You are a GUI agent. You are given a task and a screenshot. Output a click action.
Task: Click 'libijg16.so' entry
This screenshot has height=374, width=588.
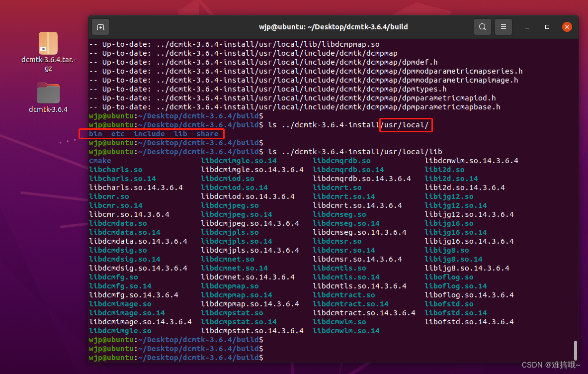point(449,224)
